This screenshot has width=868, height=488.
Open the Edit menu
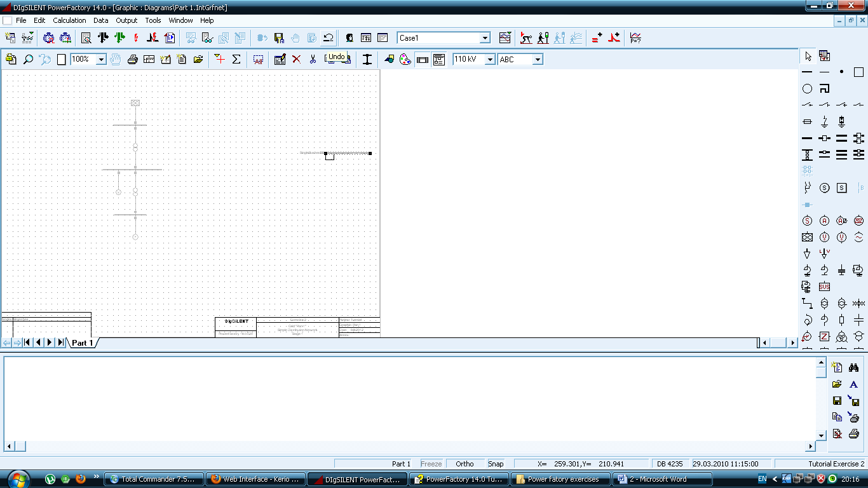[39, 20]
